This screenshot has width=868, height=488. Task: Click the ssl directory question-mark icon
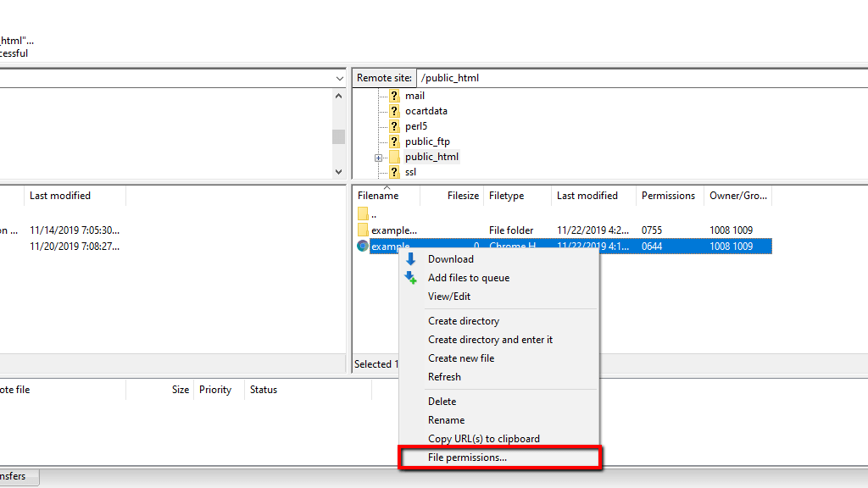click(x=394, y=171)
